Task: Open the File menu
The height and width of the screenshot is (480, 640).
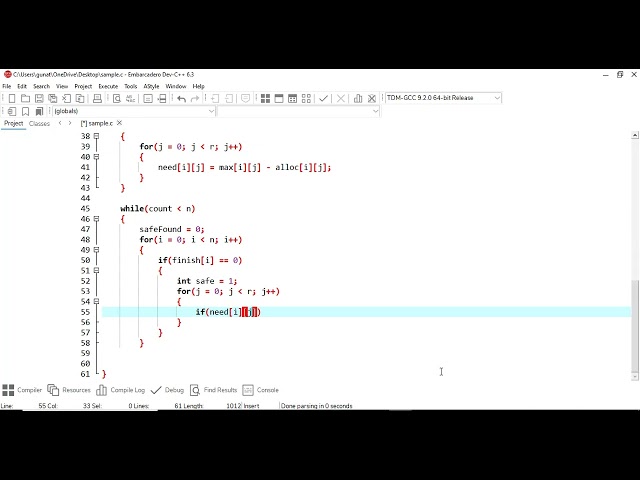Action: [x=7, y=87]
